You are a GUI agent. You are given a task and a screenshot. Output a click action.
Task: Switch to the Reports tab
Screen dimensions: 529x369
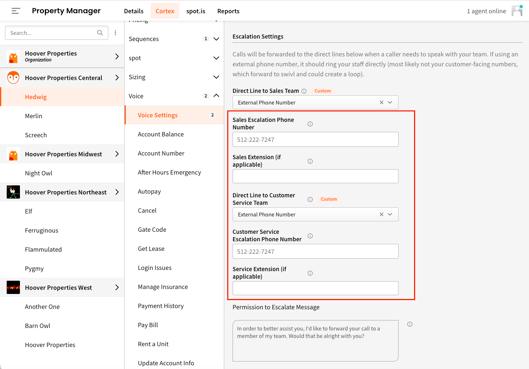228,11
